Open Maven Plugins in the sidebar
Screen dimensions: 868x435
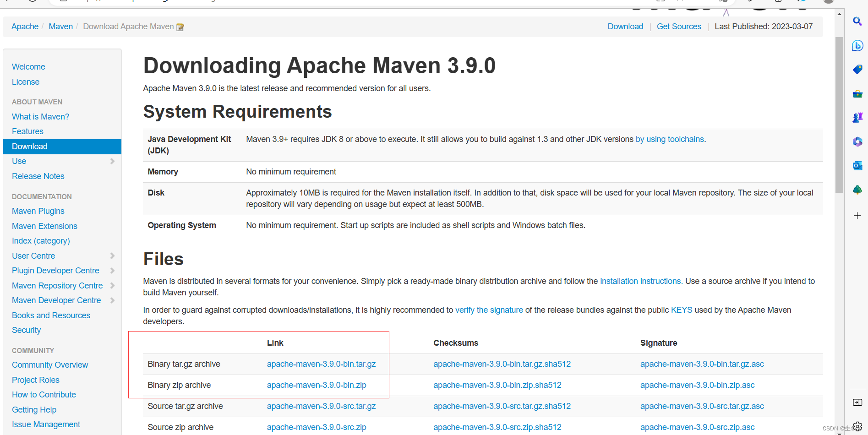coord(38,211)
